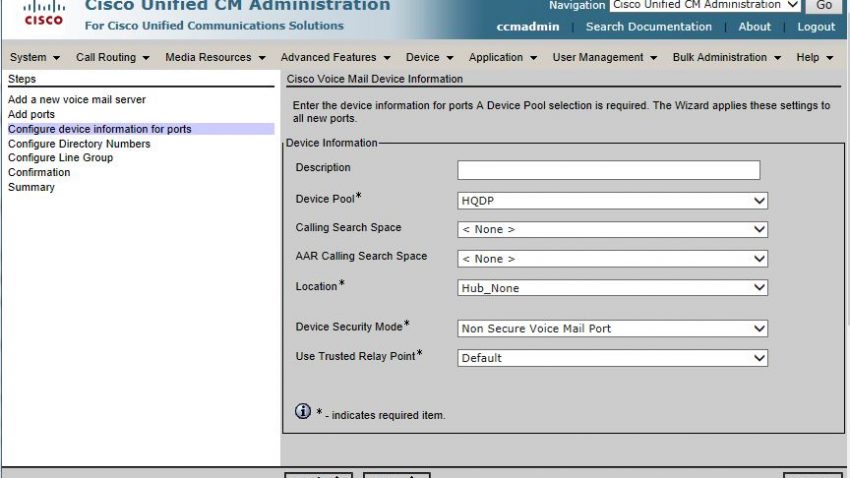This screenshot has height=478, width=850.
Task: Click the Search Documentation link
Action: tap(649, 27)
